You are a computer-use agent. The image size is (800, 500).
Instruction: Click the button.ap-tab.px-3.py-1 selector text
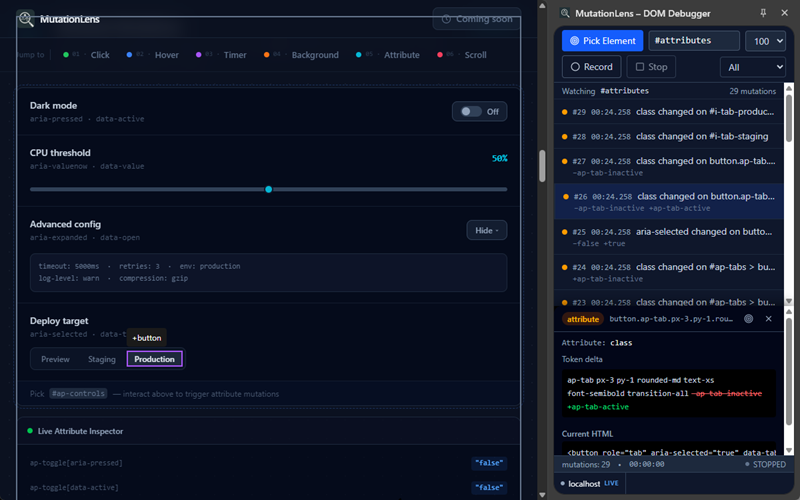point(671,319)
